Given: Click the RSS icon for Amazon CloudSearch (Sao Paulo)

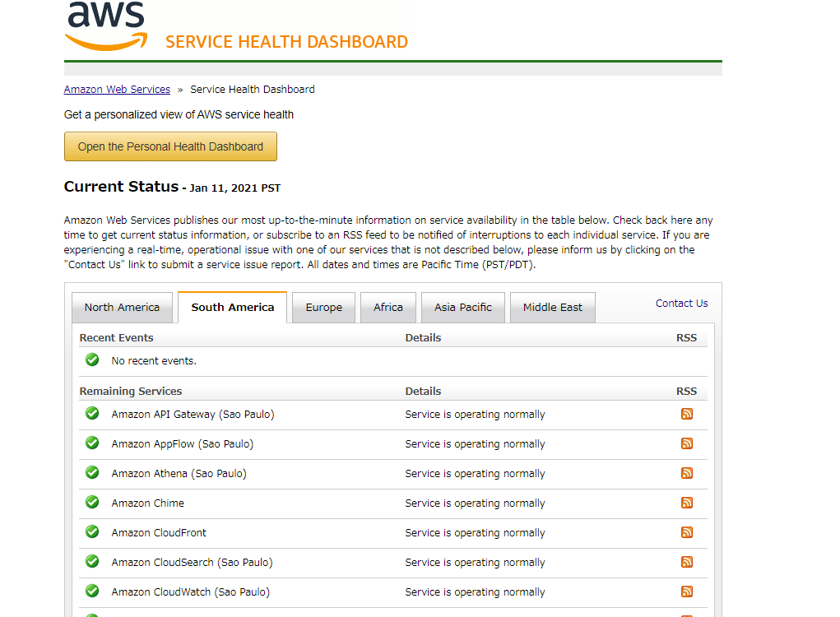Looking at the screenshot, I should tap(687, 562).
